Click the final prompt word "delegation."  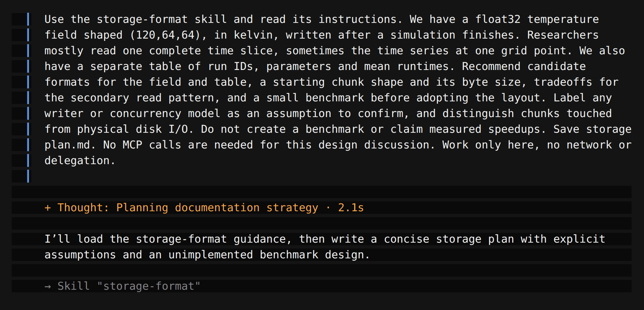point(80,161)
